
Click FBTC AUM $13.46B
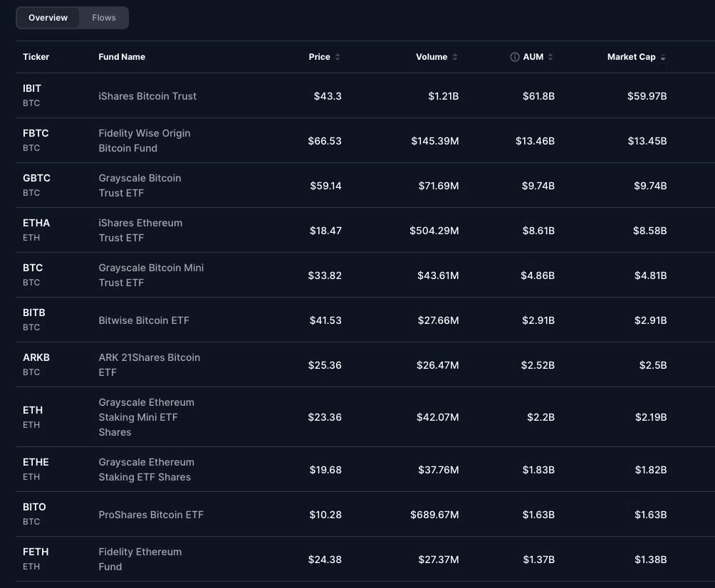tap(535, 141)
